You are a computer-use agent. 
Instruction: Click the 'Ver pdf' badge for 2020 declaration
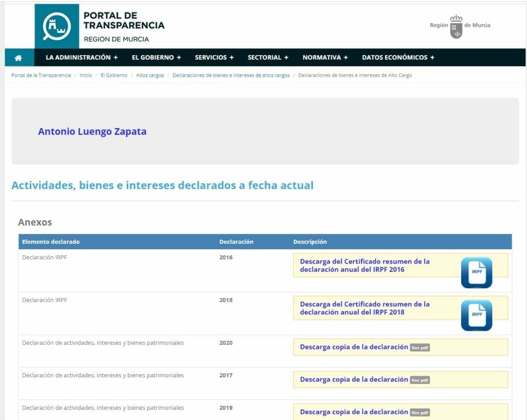click(420, 348)
